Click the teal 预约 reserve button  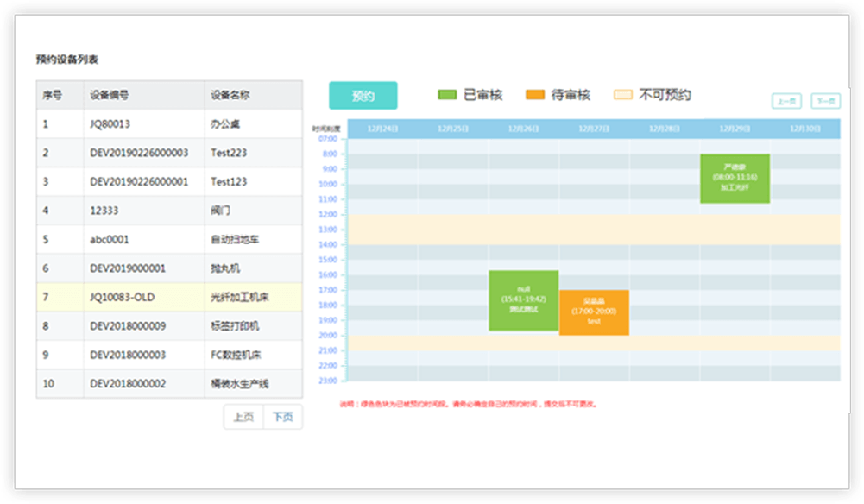click(x=363, y=96)
